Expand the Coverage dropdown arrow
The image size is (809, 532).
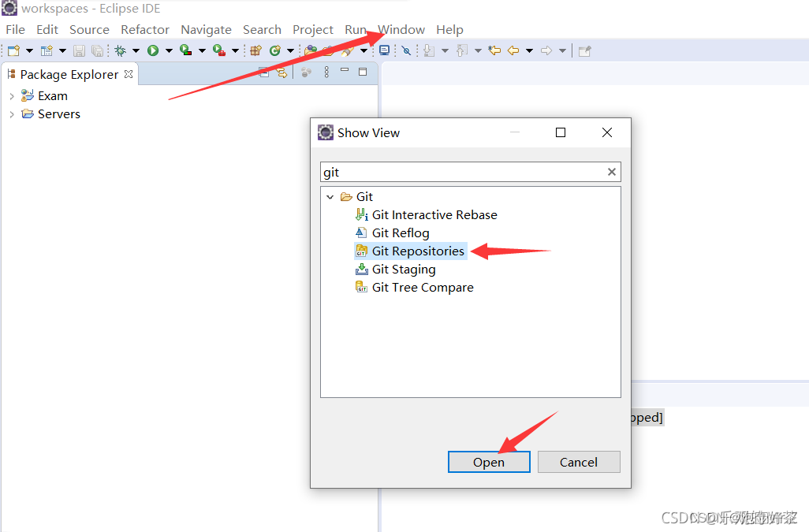pos(202,50)
